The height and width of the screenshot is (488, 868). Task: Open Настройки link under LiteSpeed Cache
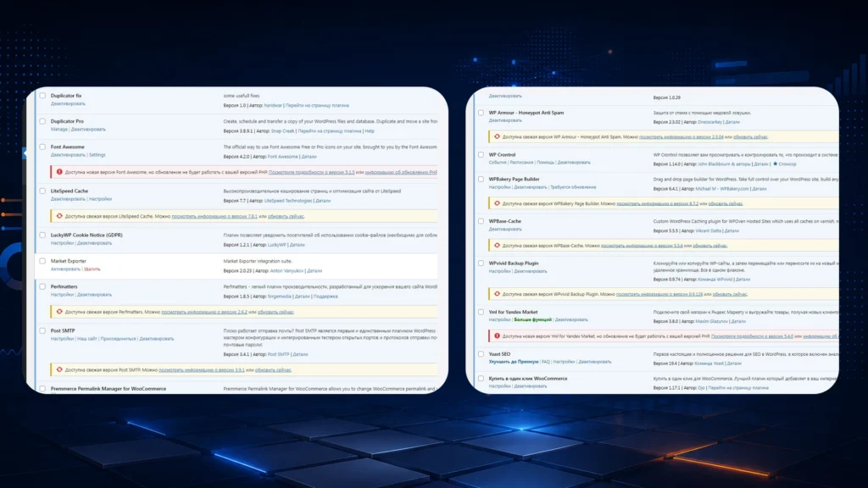tap(100, 198)
